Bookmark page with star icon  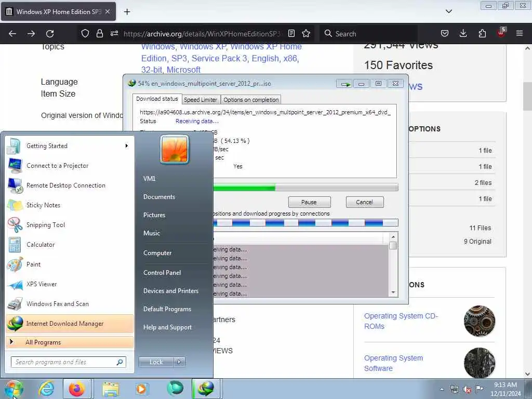tap(306, 33)
